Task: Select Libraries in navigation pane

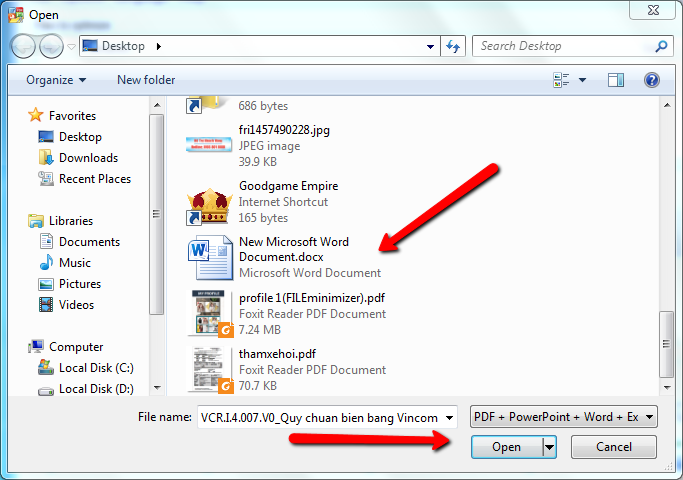Action: coord(71,221)
